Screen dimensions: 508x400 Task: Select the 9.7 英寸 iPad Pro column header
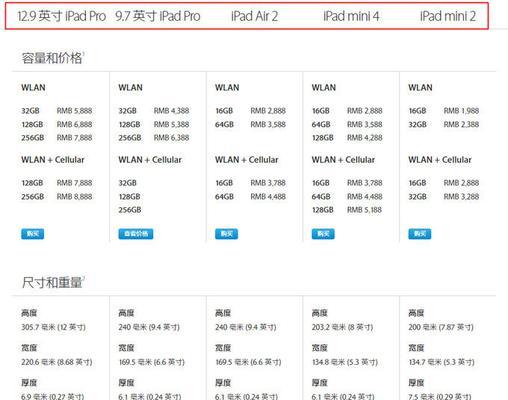(x=158, y=16)
